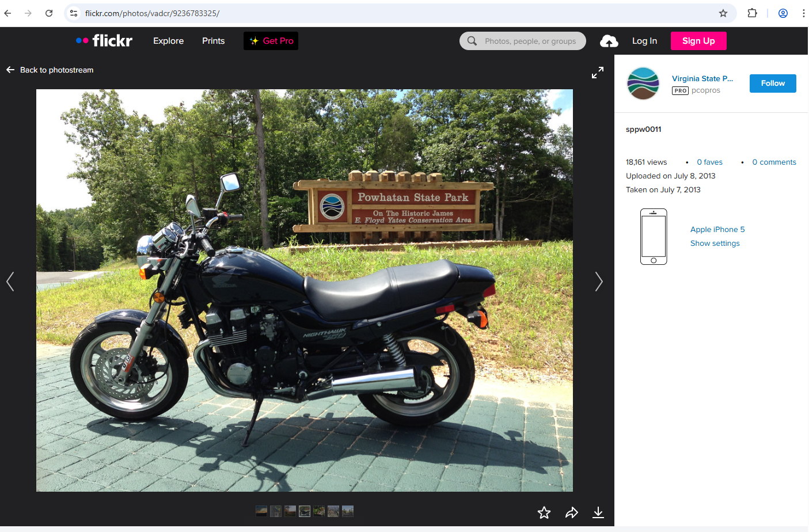Follow Virginia State Parks
The image size is (809, 532).
tap(772, 83)
